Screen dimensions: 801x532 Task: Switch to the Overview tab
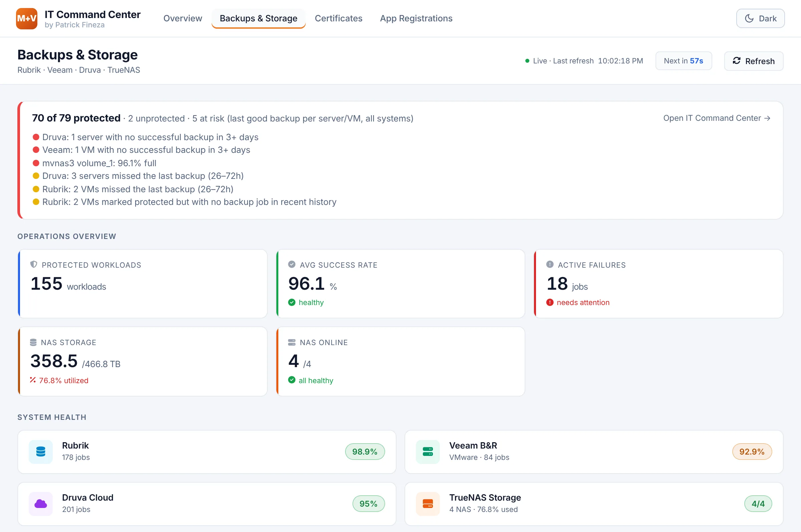tap(183, 18)
